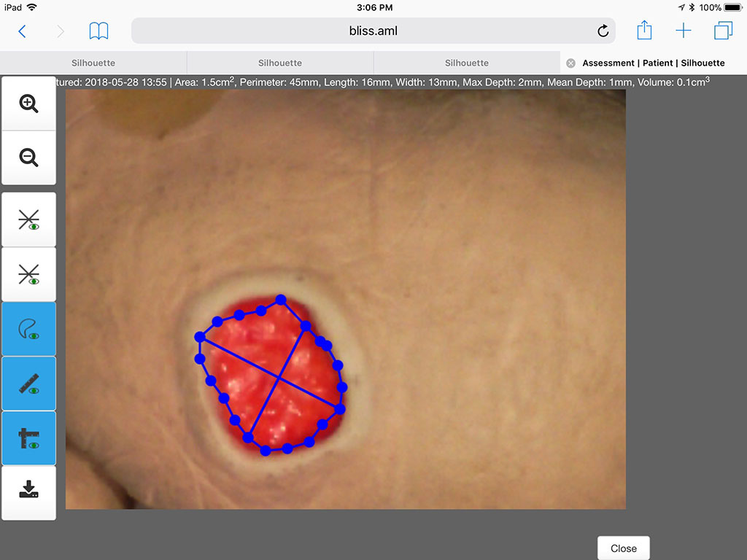747x560 pixels.
Task: Click the topmost blue outline point
Action: pos(281,300)
